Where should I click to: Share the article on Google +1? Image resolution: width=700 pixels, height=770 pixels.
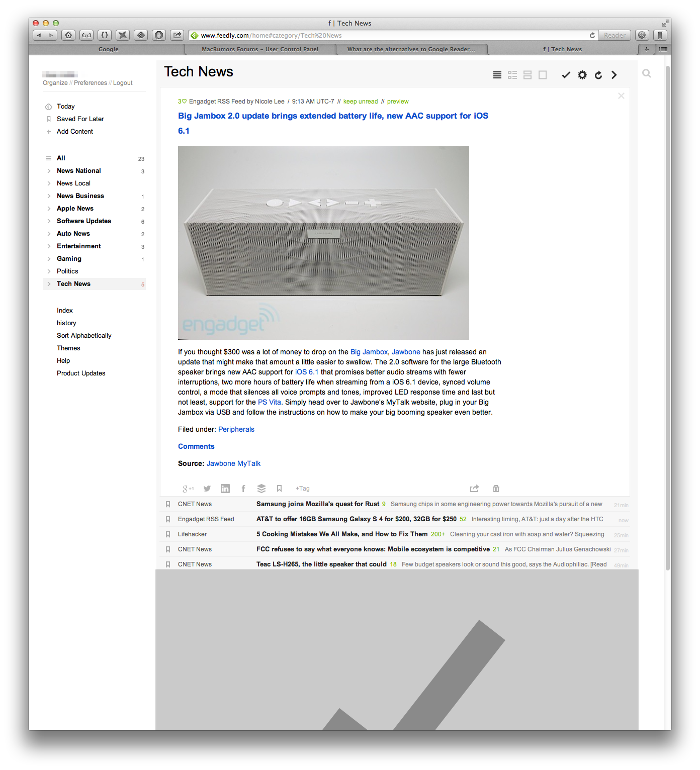(x=188, y=489)
